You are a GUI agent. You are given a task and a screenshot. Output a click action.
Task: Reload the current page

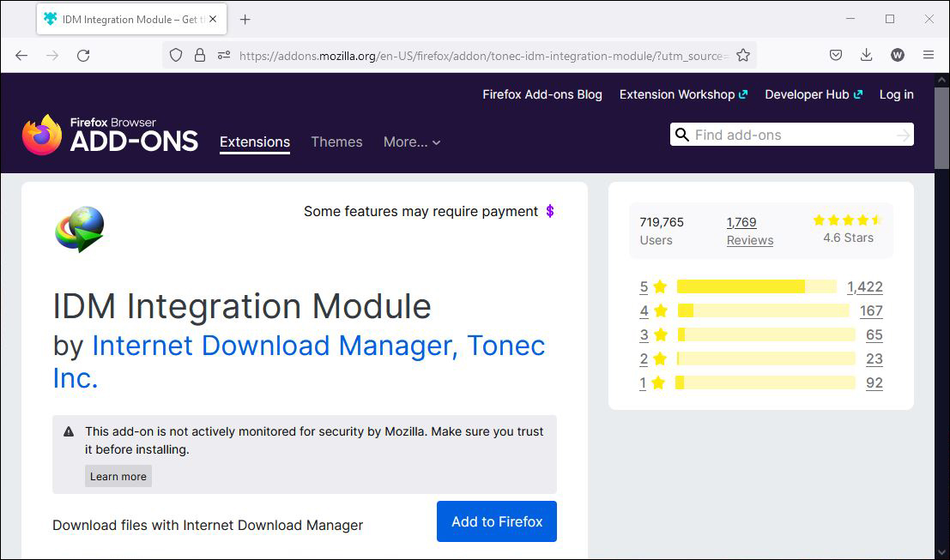point(83,55)
